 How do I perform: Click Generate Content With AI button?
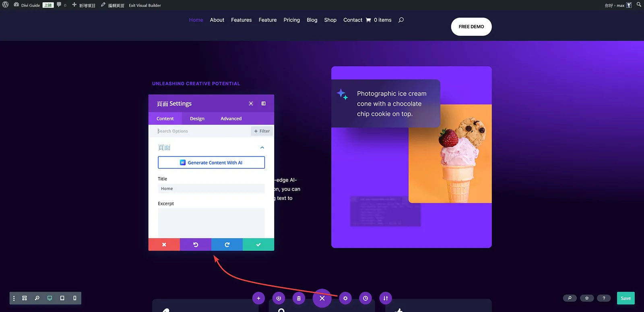211,162
